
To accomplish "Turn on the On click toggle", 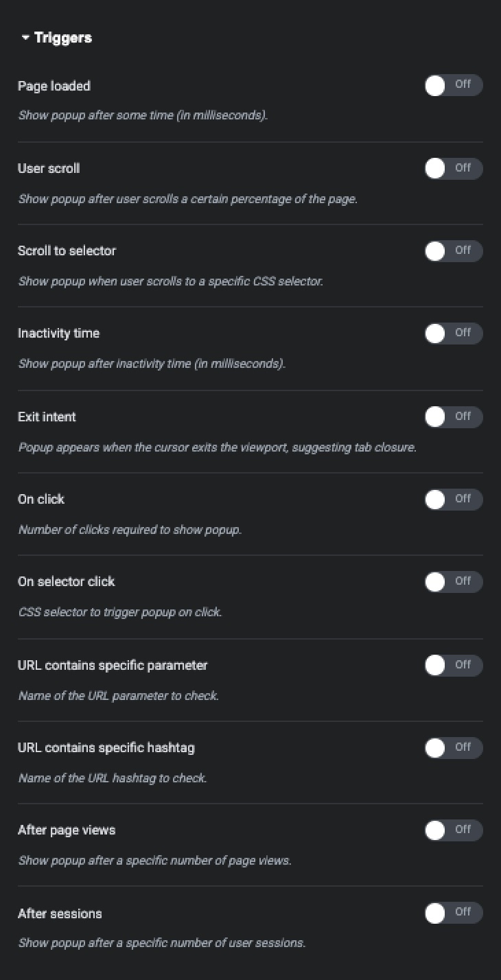I will pyautogui.click(x=453, y=500).
